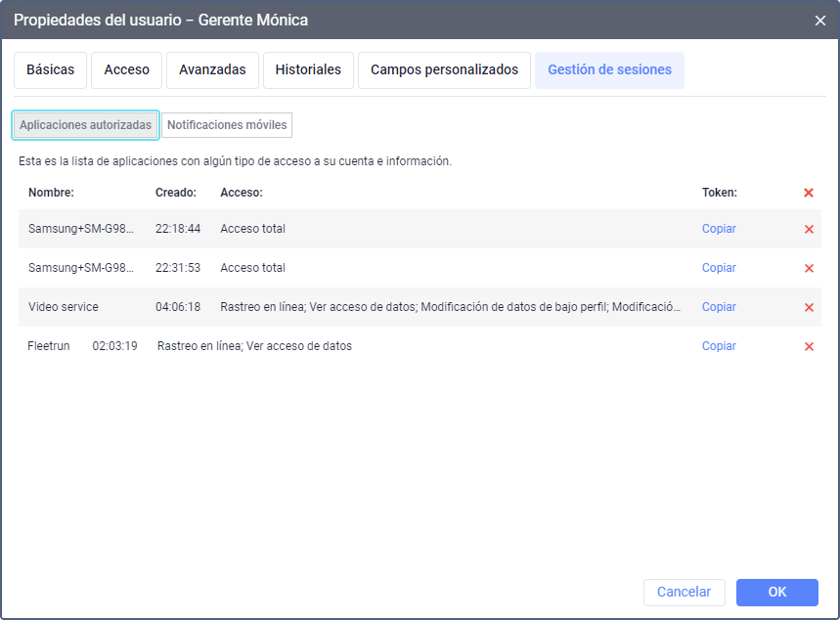This screenshot has width=840, height=620.
Task: Remove the Samsung token created at 22:31:53
Action: (809, 268)
